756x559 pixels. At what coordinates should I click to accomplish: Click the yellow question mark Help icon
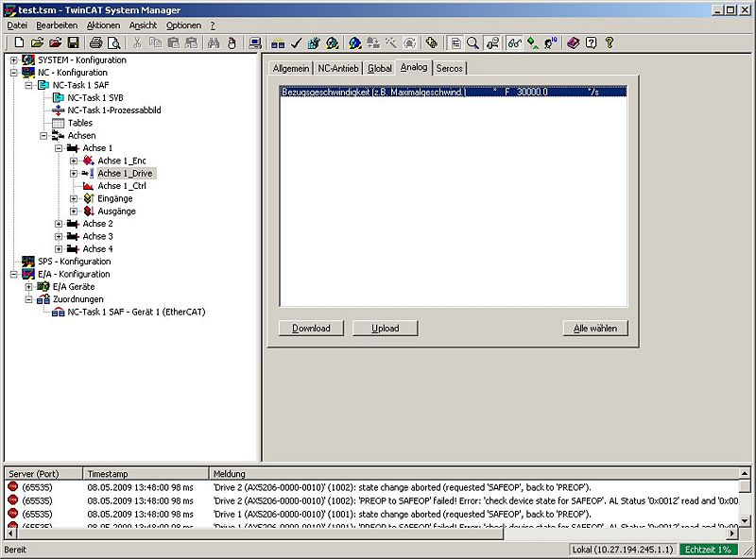point(610,42)
